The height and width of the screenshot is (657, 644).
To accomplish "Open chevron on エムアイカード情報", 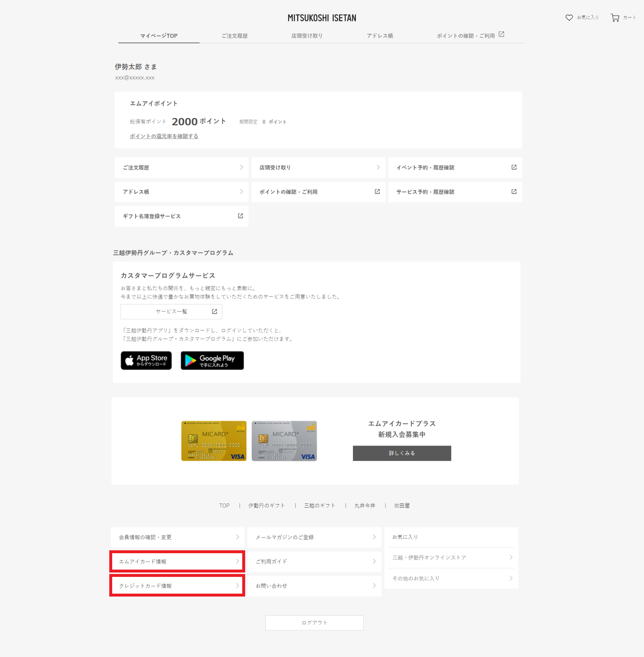I will 237,561.
